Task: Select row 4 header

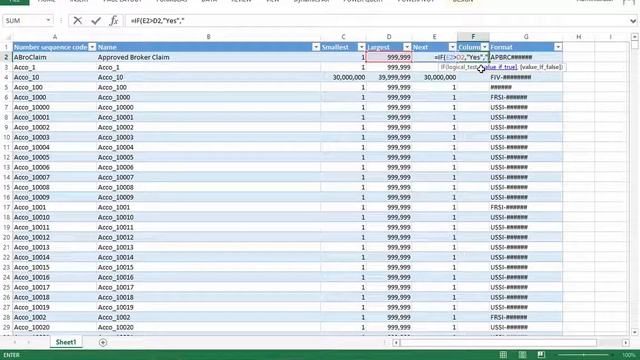Action: click(x=6, y=77)
